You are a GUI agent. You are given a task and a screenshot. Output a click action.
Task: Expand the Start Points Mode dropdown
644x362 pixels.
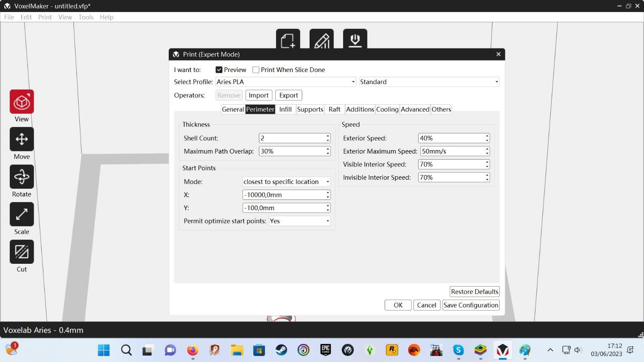[x=286, y=182]
